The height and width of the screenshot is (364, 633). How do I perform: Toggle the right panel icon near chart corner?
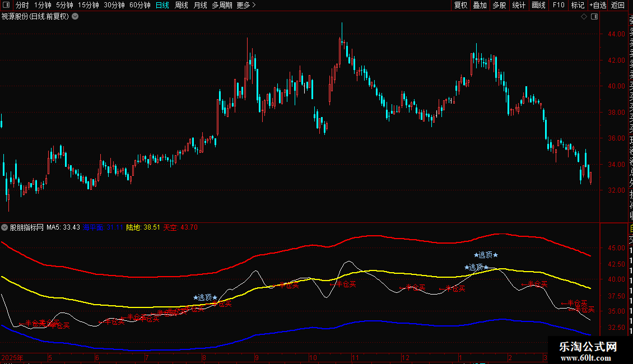(x=594, y=17)
